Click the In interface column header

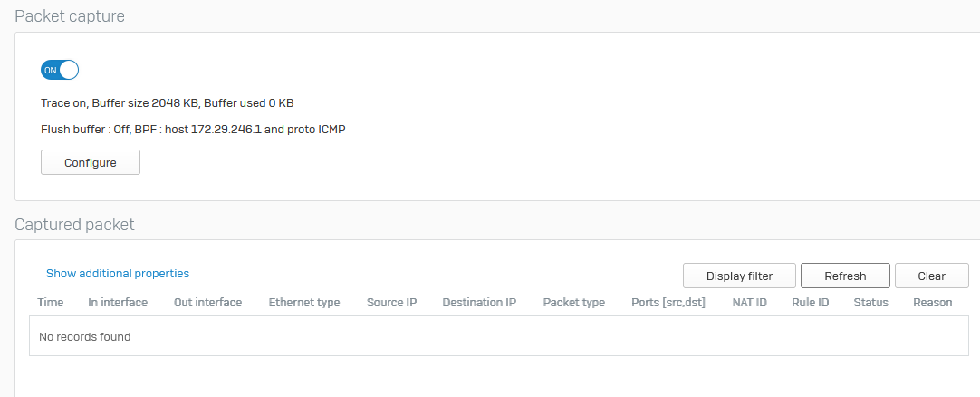tap(118, 303)
